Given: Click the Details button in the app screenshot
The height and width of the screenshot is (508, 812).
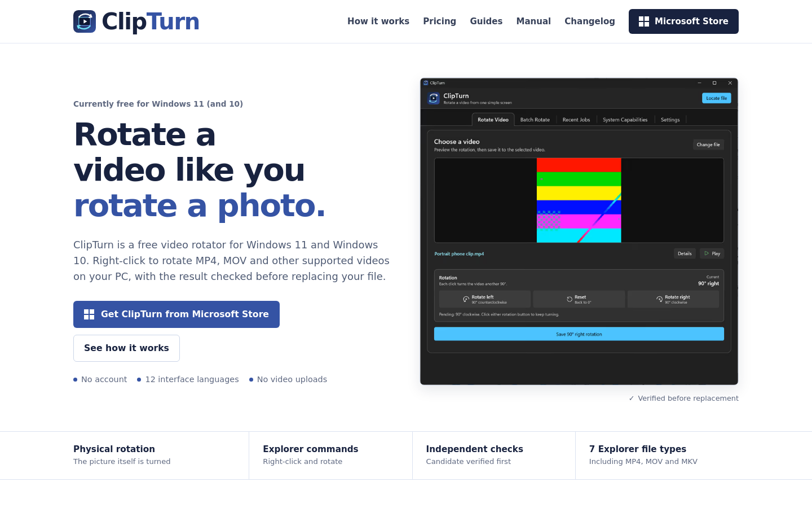Looking at the screenshot, I should click(685, 253).
